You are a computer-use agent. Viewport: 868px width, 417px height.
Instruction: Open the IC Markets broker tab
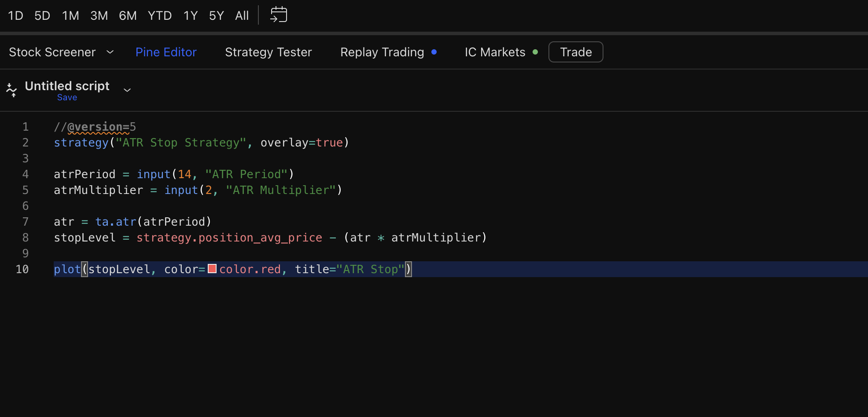tap(495, 52)
